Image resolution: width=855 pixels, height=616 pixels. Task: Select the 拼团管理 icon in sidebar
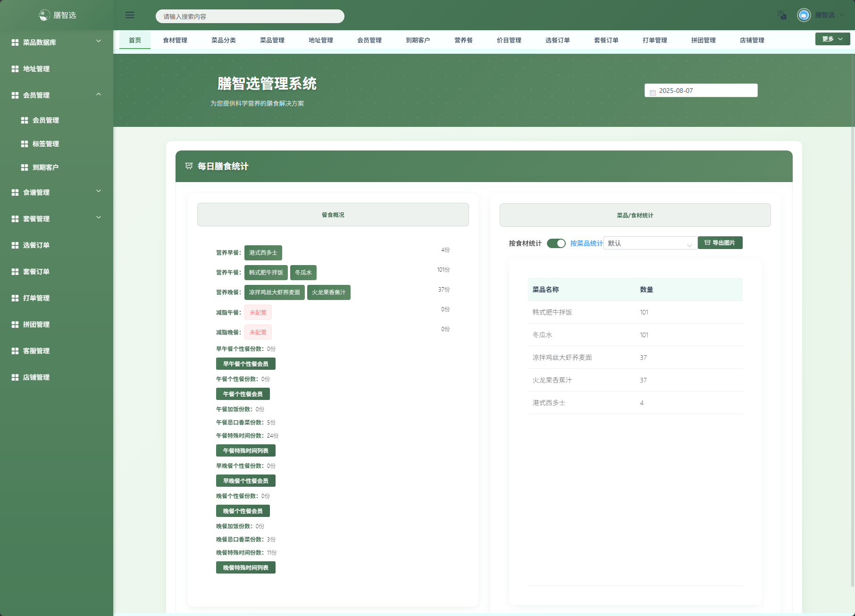[14, 324]
